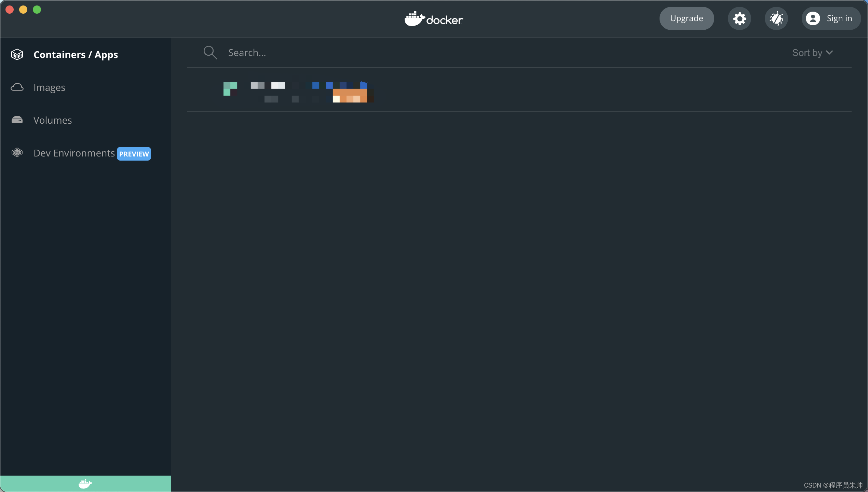Click the Docker whale logo in header
The image size is (868, 492).
(x=434, y=19)
